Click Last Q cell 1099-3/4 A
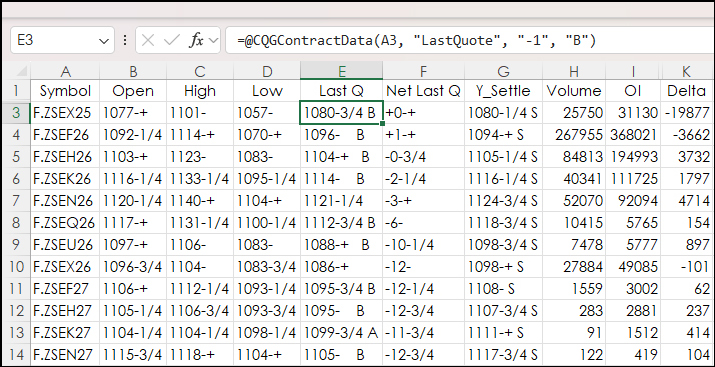The image size is (715, 367). [x=341, y=333]
